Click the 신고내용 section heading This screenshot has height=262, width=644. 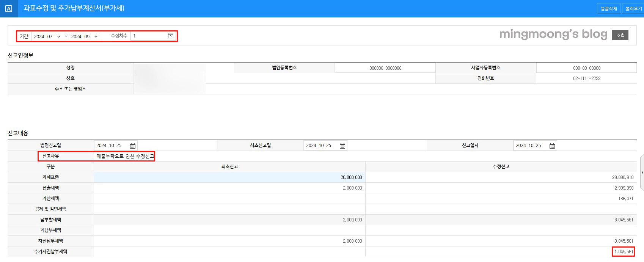point(18,133)
